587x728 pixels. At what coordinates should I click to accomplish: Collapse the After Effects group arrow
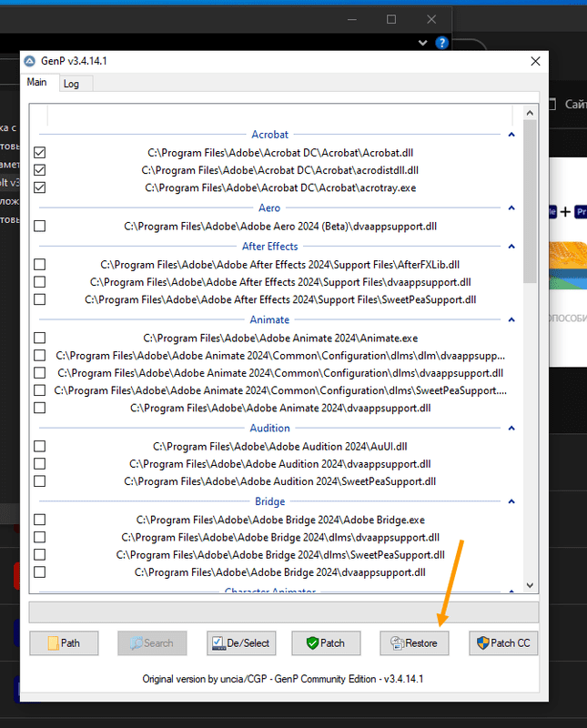click(x=511, y=247)
